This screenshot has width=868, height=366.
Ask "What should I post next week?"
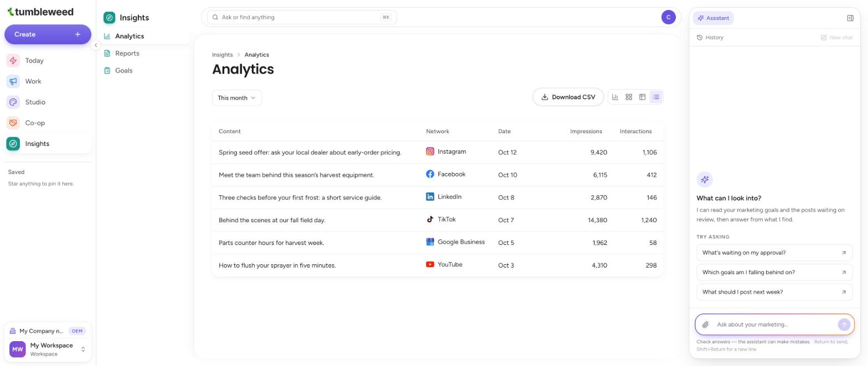pos(774,292)
